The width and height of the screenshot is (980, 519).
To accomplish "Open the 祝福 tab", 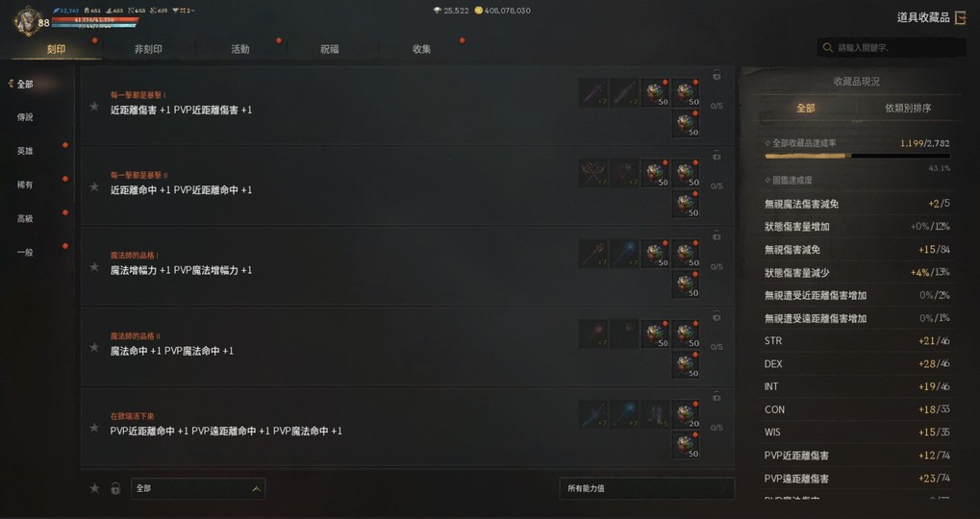I will (329, 49).
